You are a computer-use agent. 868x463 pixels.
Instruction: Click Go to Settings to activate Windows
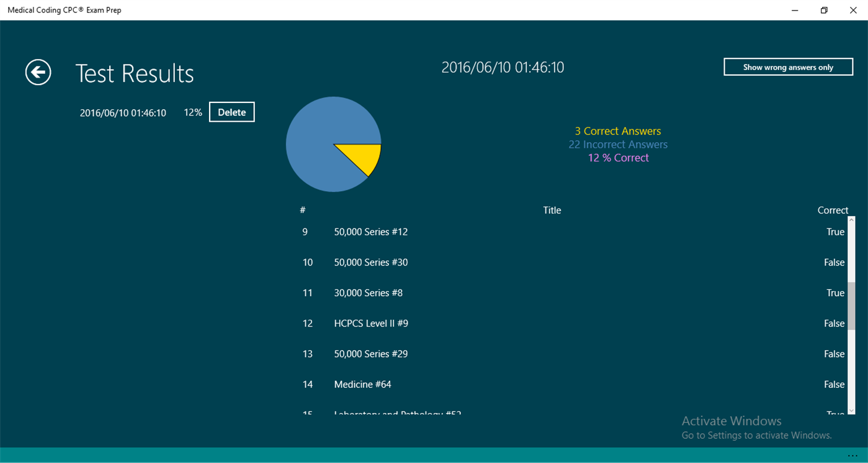coord(757,435)
